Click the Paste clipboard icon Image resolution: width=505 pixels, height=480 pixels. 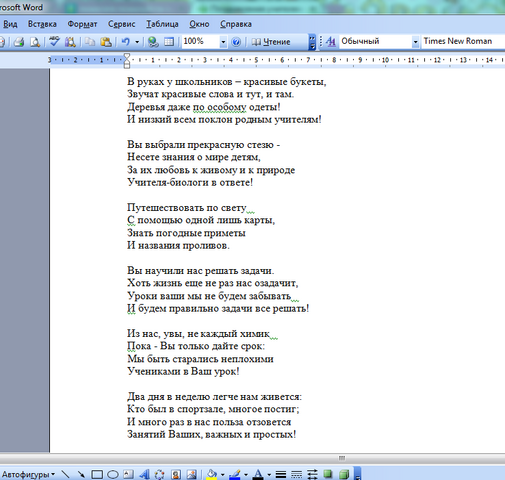tap(106, 42)
